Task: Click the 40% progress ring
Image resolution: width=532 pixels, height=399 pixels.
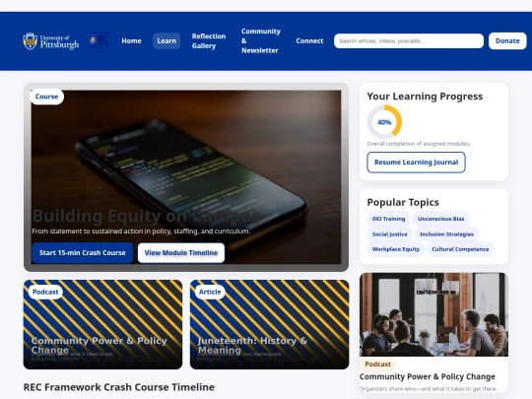Action: tap(384, 122)
